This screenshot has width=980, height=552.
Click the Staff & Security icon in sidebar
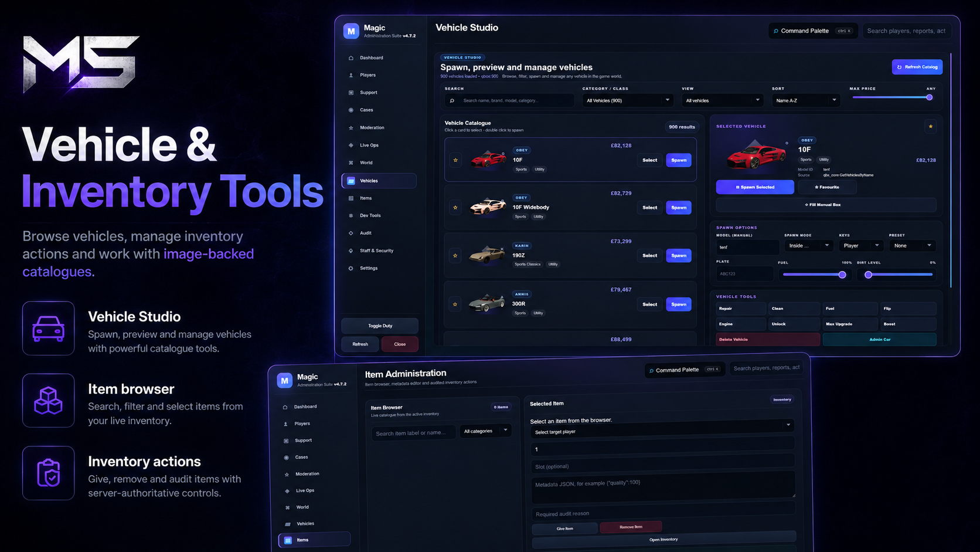coord(351,250)
